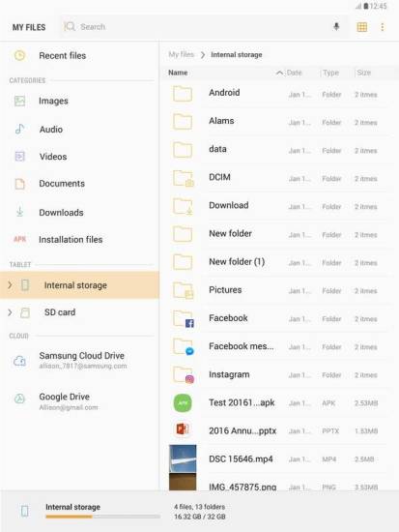
Task: Sort files by the Size column
Action: click(x=364, y=73)
